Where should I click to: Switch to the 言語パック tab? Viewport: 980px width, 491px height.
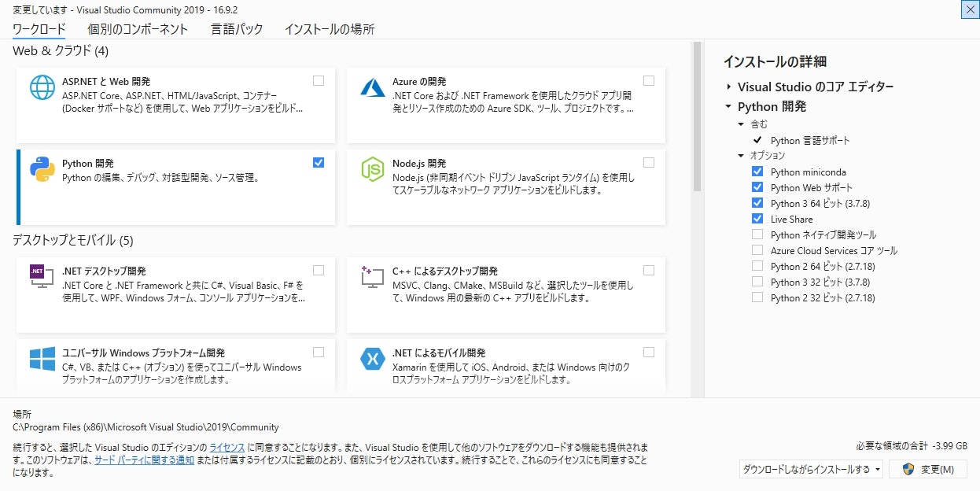point(237,29)
